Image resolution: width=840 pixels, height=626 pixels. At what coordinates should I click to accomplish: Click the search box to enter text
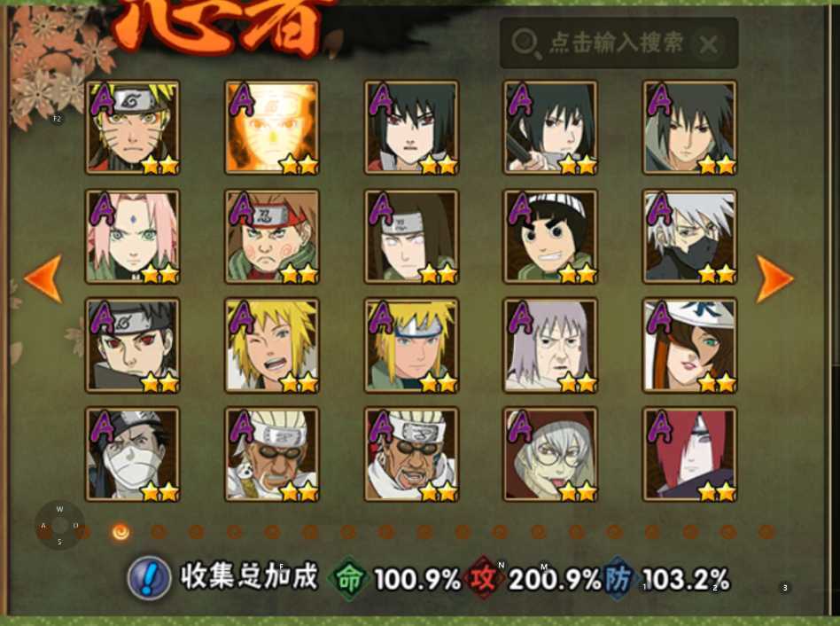618,43
